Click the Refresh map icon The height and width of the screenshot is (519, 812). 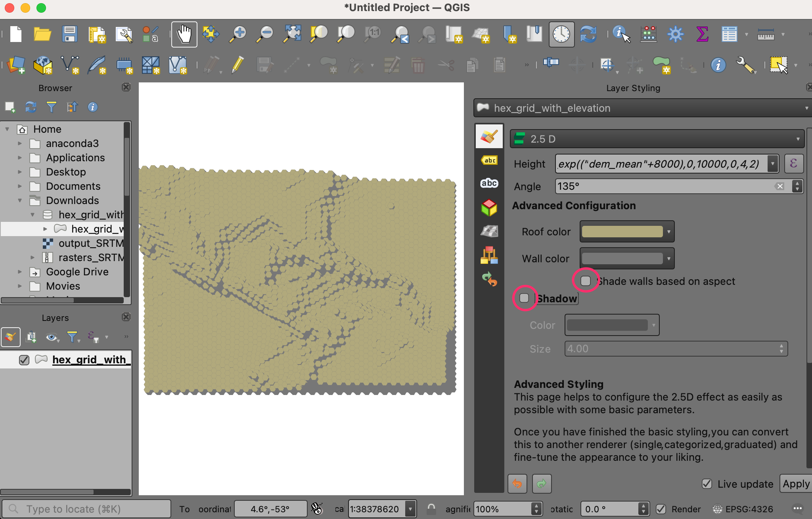click(588, 34)
